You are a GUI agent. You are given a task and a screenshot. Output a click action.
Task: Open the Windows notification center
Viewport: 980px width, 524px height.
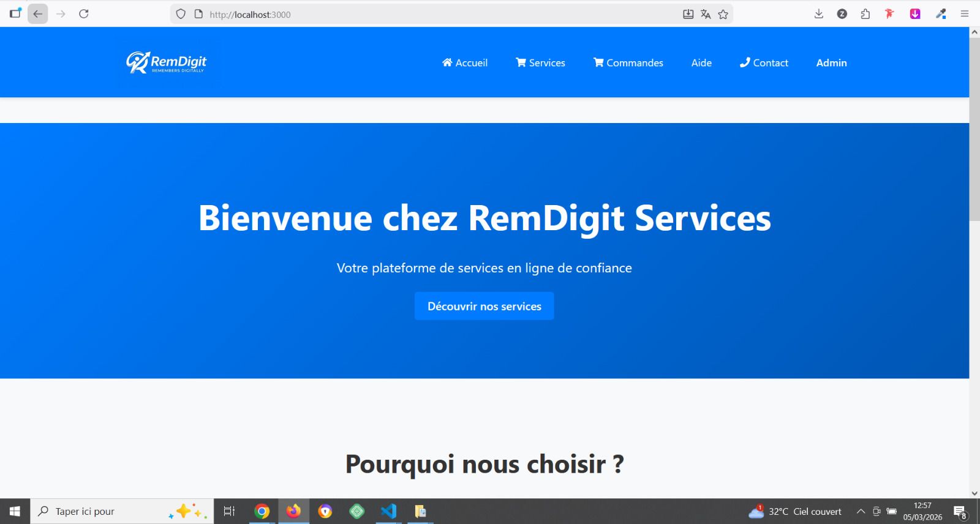[960, 512]
